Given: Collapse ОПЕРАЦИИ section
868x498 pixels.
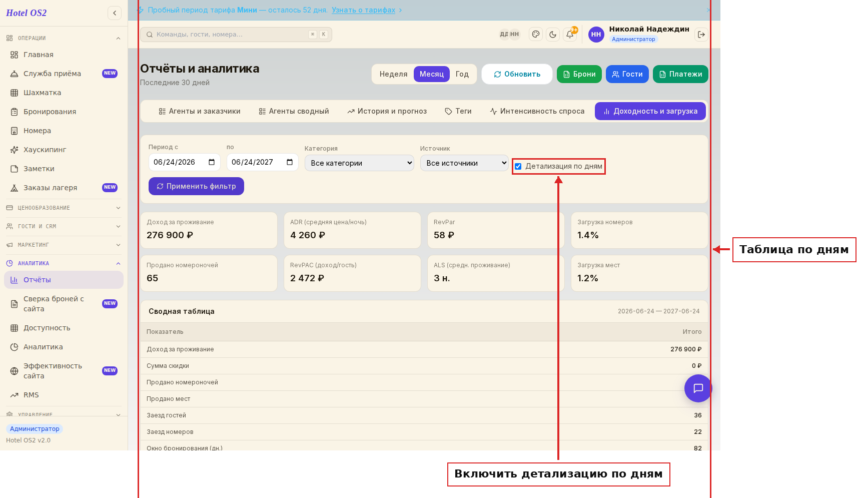Looking at the screenshot, I should pyautogui.click(x=64, y=38).
